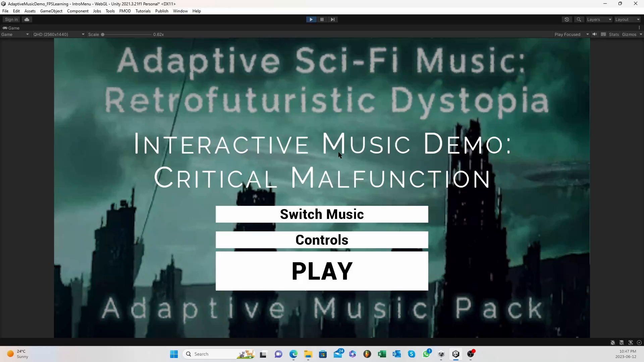Screen dimensions: 644x362
Task: Open the Window menu
Action: coord(180,11)
